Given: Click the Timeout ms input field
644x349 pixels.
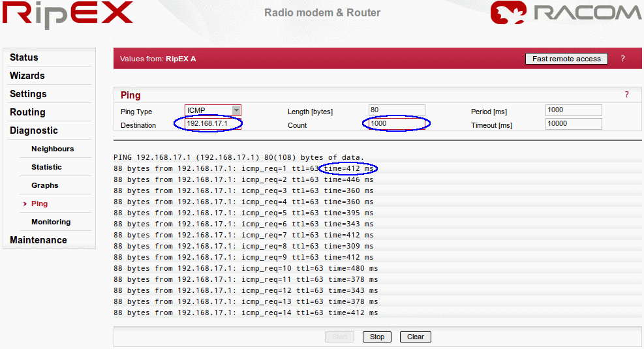Looking at the screenshot, I should [x=574, y=123].
